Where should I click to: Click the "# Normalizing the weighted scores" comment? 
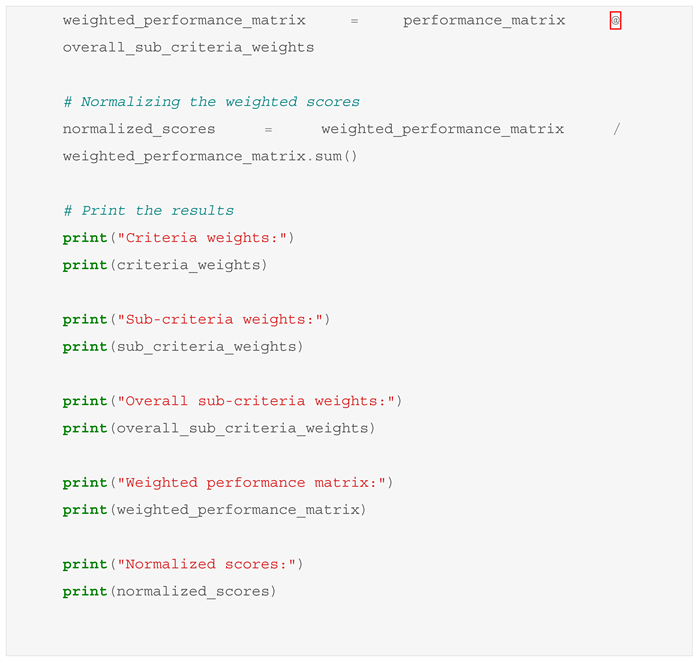(211, 102)
